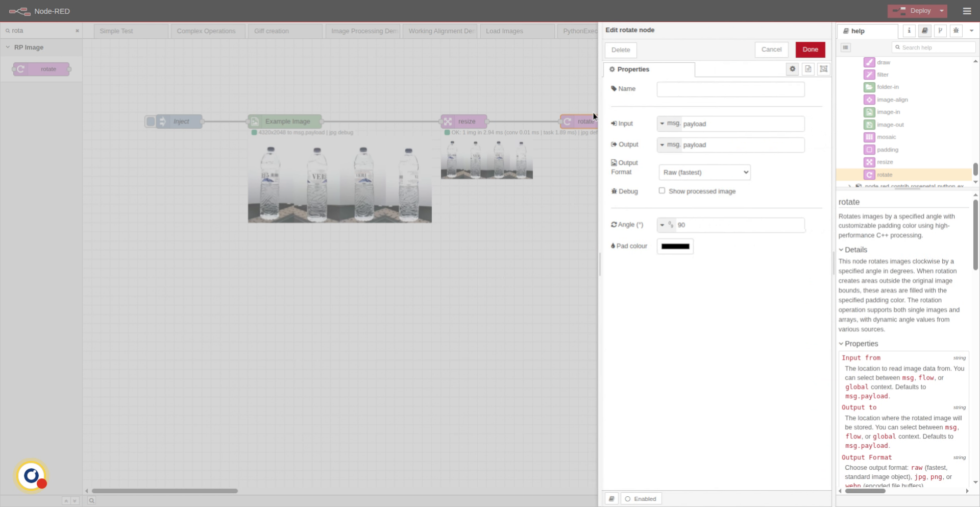
Task: Collapse the RP Image palette category
Action: [8, 47]
